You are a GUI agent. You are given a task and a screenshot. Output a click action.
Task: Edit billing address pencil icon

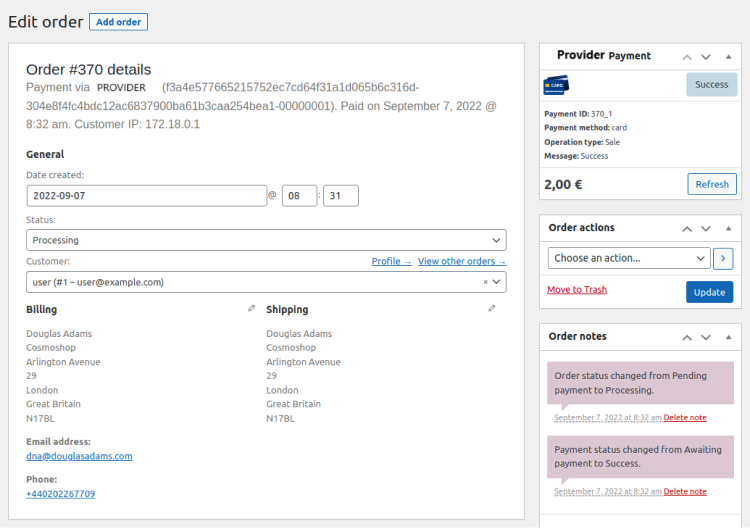pos(252,309)
